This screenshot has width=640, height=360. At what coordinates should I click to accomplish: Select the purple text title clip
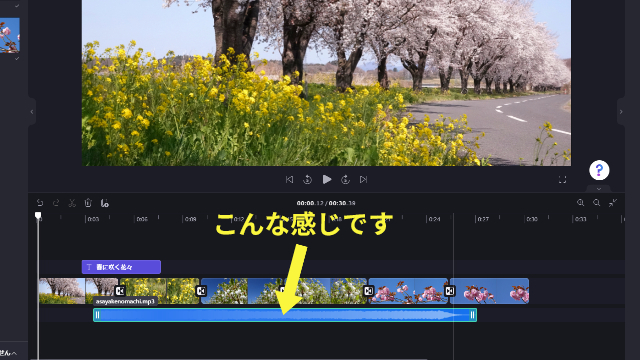point(121,267)
